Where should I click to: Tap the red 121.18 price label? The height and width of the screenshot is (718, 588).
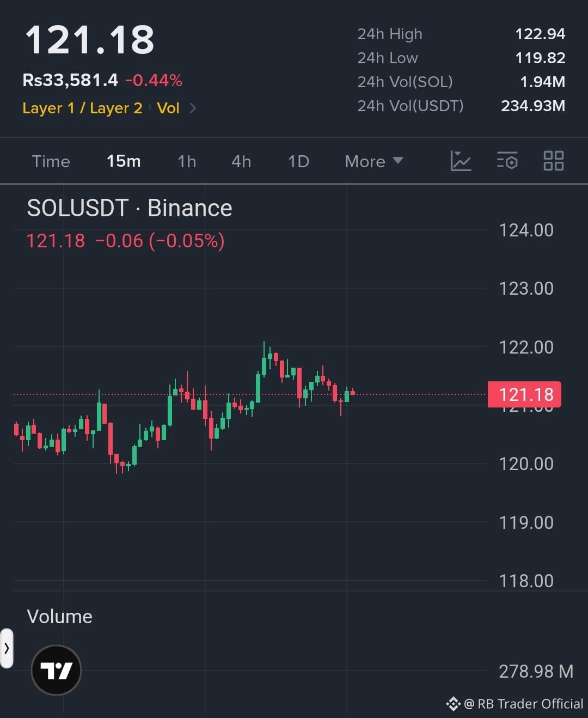point(524,394)
